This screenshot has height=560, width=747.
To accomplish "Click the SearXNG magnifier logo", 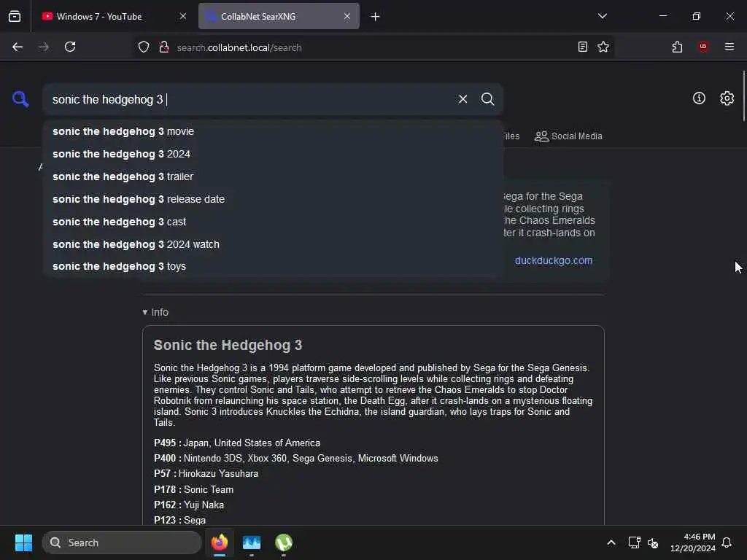I will point(20,99).
